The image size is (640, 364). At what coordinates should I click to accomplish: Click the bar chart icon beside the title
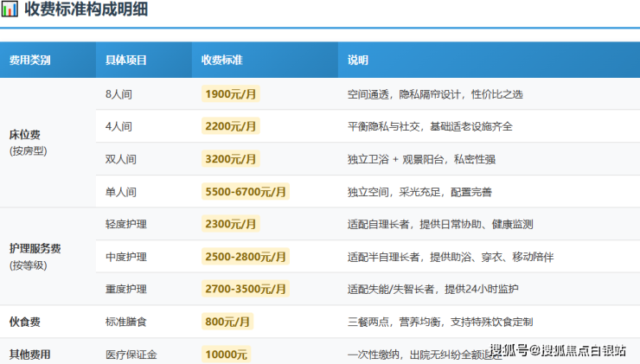coord(10,12)
